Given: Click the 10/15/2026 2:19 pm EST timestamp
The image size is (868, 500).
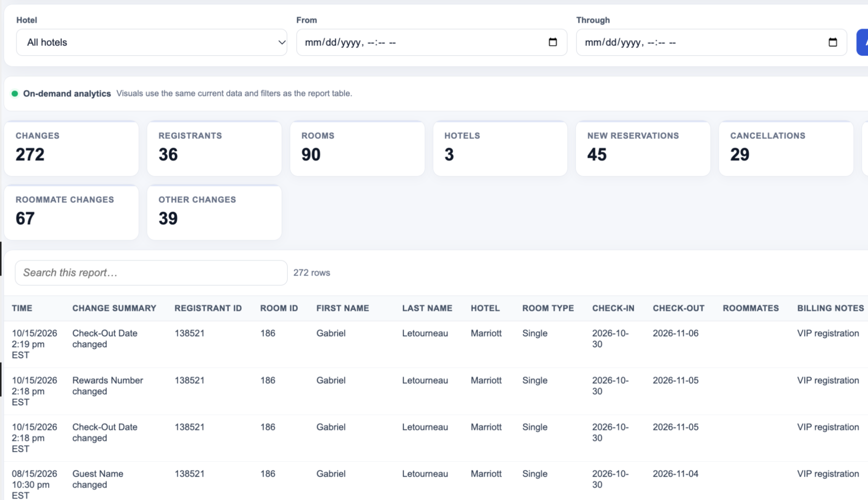Looking at the screenshot, I should [x=34, y=344].
